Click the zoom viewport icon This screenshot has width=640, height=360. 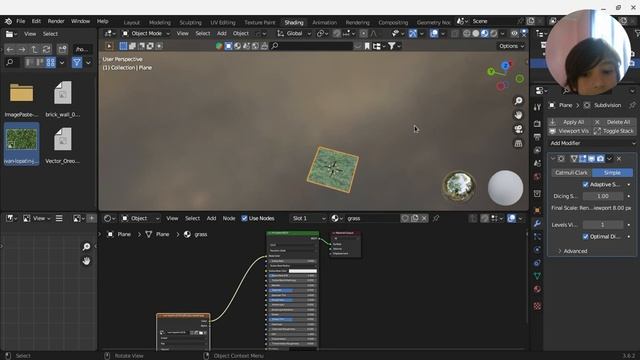coord(518,101)
